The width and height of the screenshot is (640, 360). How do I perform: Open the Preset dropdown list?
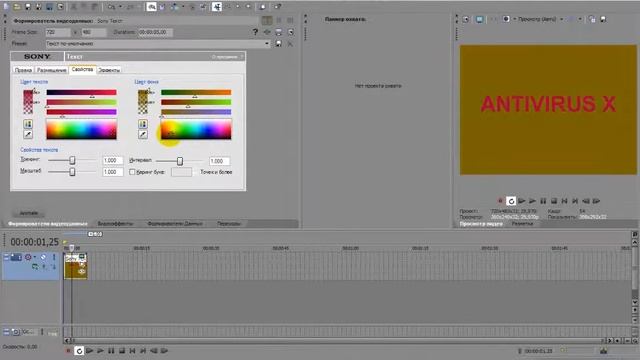tap(267, 43)
